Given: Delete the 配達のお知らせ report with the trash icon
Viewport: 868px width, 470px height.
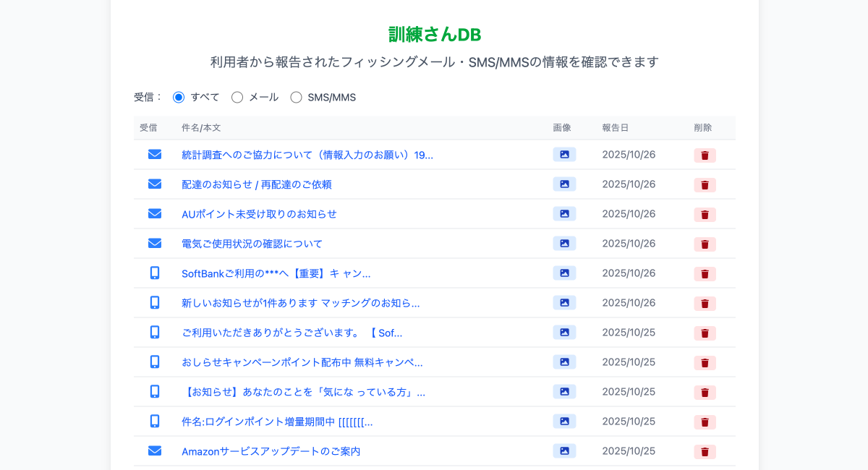Looking at the screenshot, I should [705, 184].
